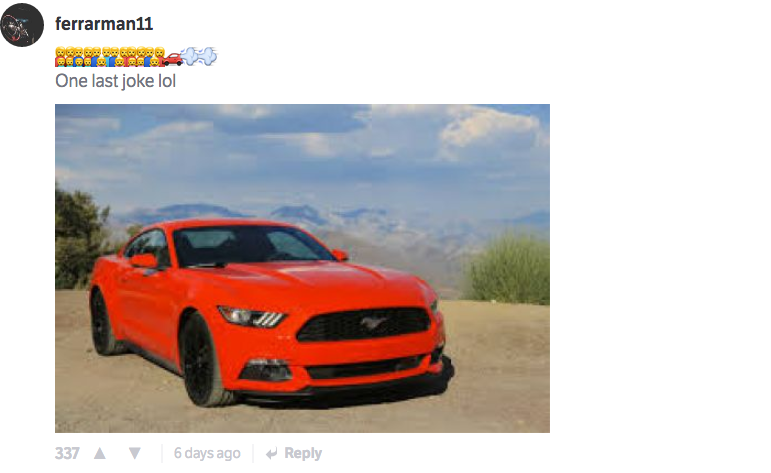Click the dash smoke cloud emoji
The height and width of the screenshot is (473, 771).
(x=199, y=56)
